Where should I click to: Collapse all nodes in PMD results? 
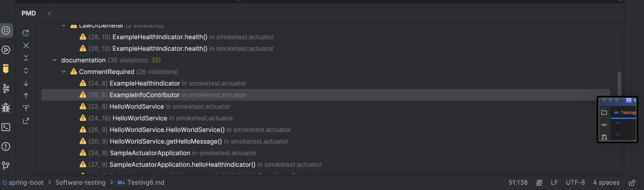[26, 58]
